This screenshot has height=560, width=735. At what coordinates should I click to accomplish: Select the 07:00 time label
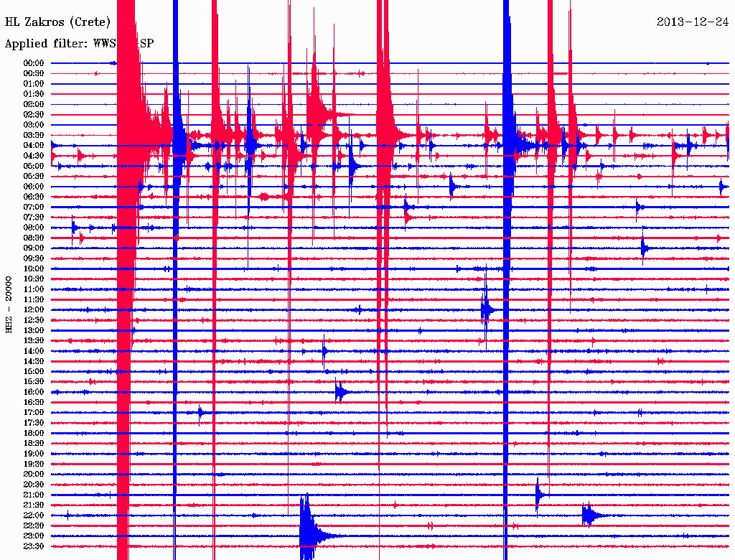tap(34, 207)
